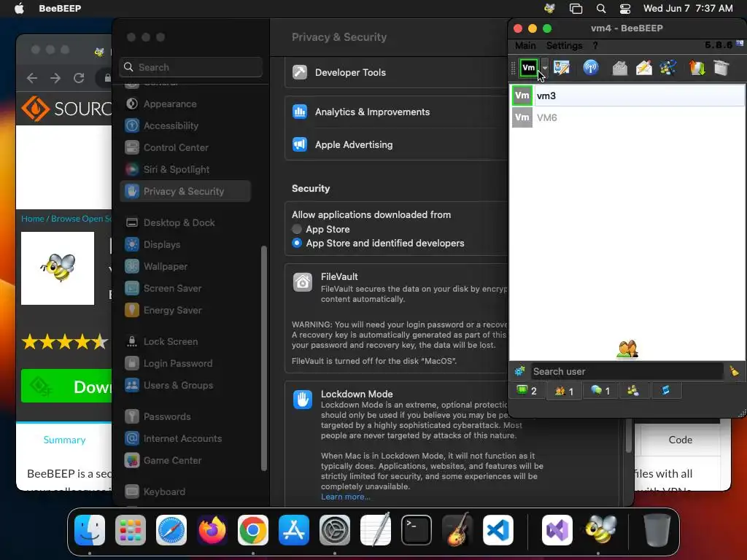Open the Summary tab on SourceForge page
This screenshot has height=560, width=747.
pyautogui.click(x=64, y=440)
